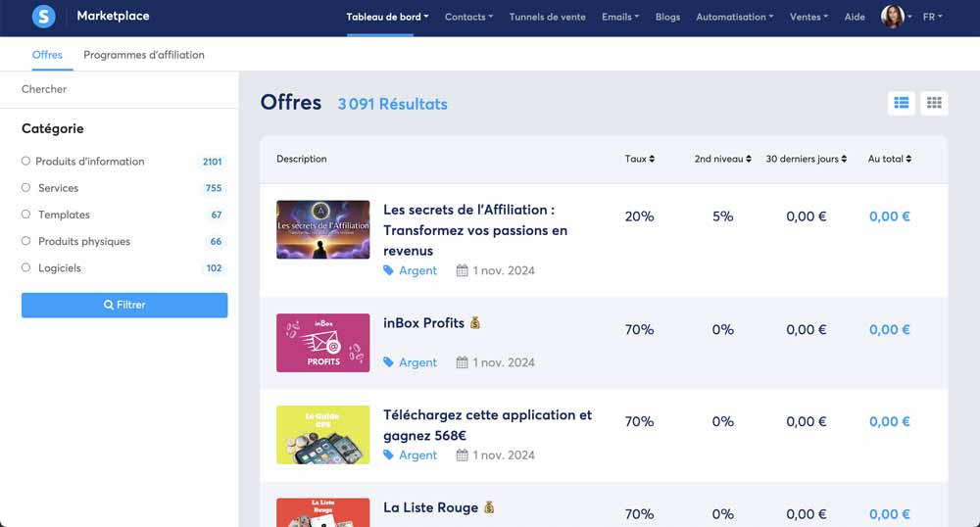Open the Blogs menu item
The image size is (980, 527).
click(667, 17)
